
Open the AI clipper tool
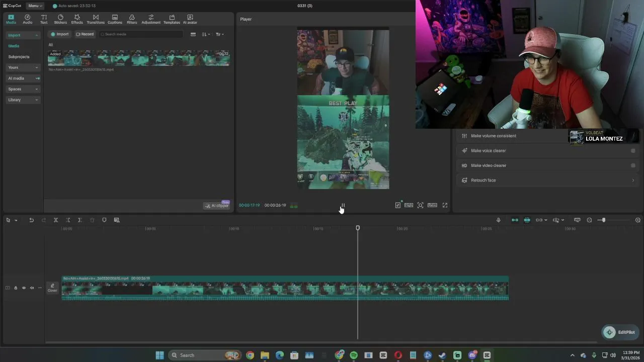coord(217,206)
